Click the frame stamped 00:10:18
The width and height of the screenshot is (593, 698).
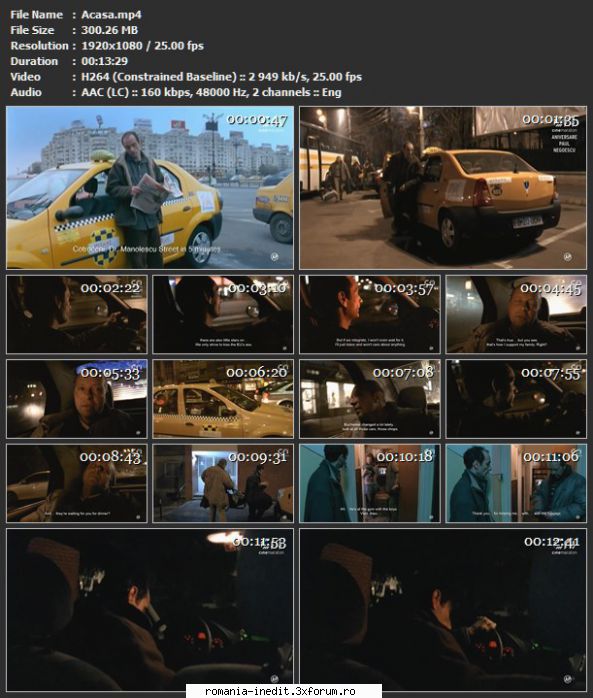point(370,483)
